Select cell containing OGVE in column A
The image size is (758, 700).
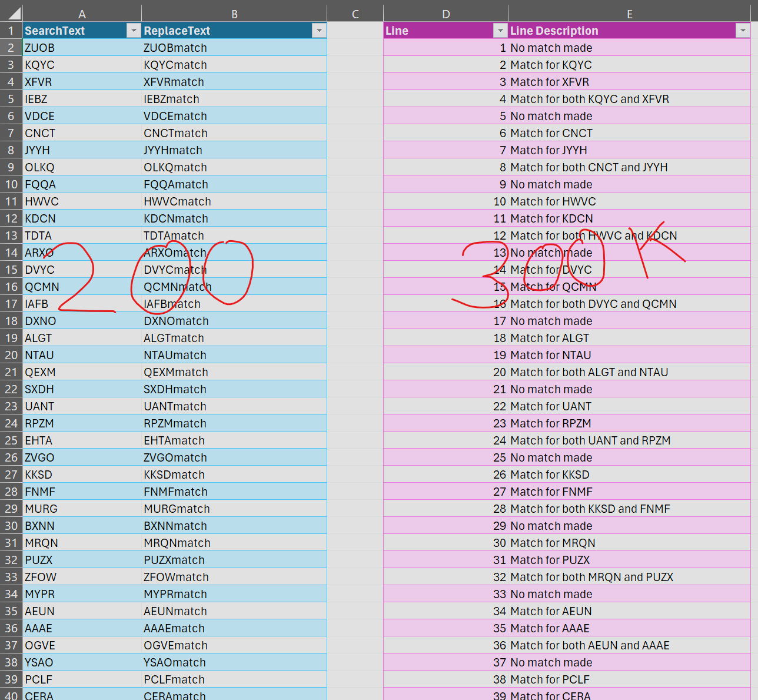point(82,645)
